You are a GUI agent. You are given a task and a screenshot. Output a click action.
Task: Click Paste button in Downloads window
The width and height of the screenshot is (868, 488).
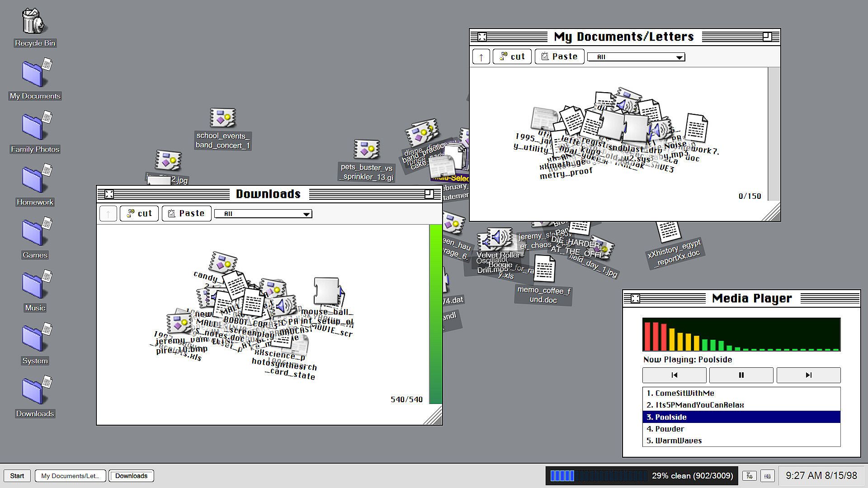coord(186,213)
